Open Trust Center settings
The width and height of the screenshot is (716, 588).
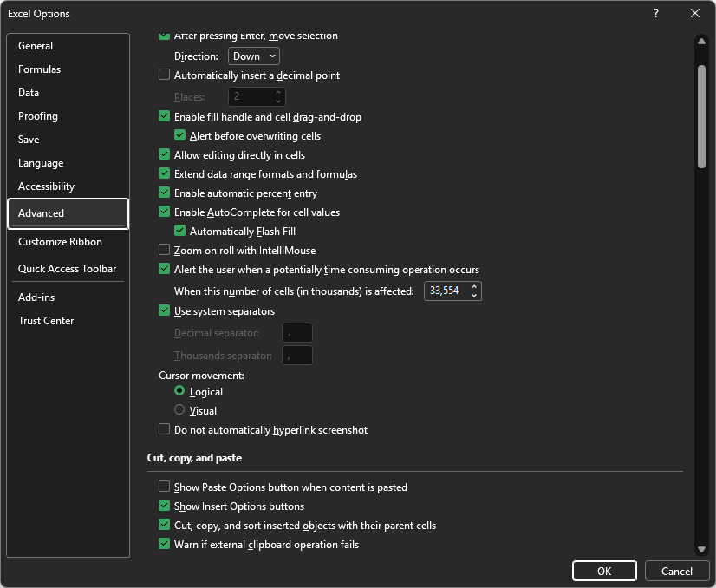pos(68,321)
